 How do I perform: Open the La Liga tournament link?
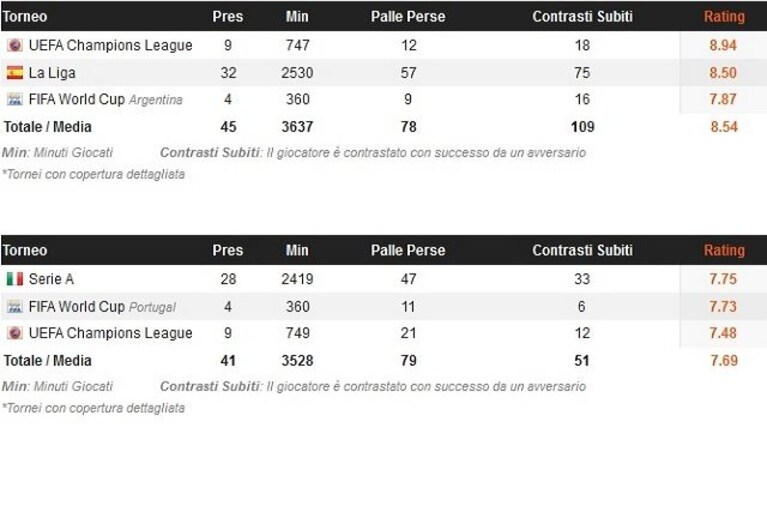pyautogui.click(x=52, y=73)
